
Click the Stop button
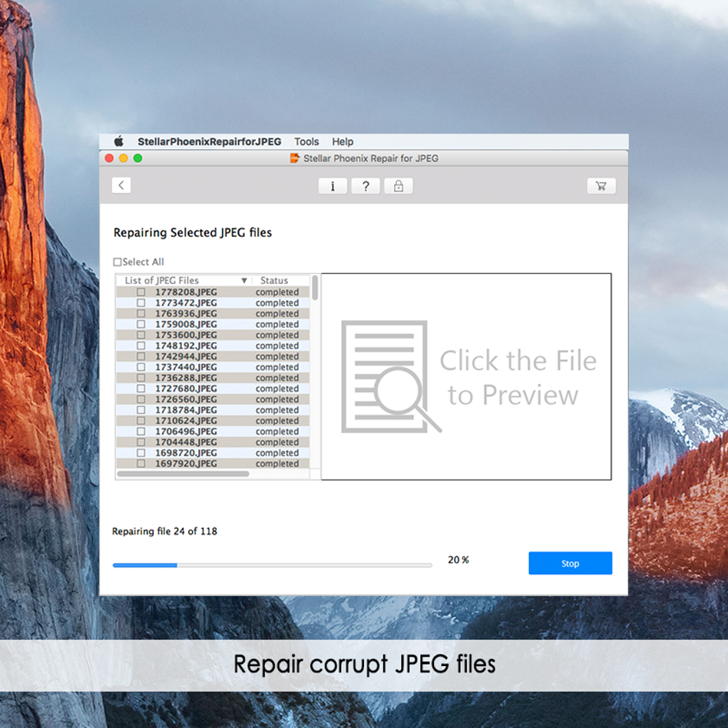click(x=570, y=563)
